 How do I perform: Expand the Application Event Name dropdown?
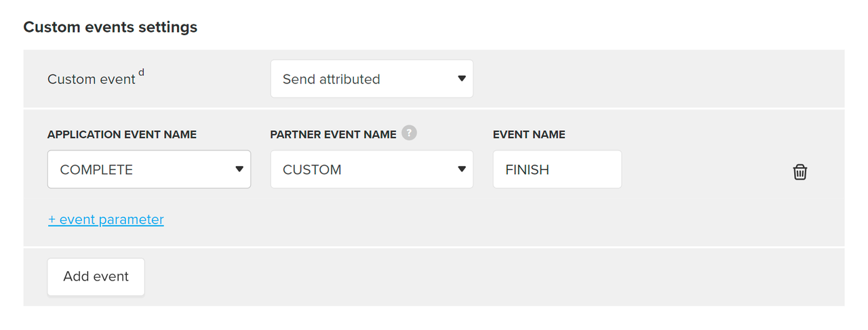149,169
